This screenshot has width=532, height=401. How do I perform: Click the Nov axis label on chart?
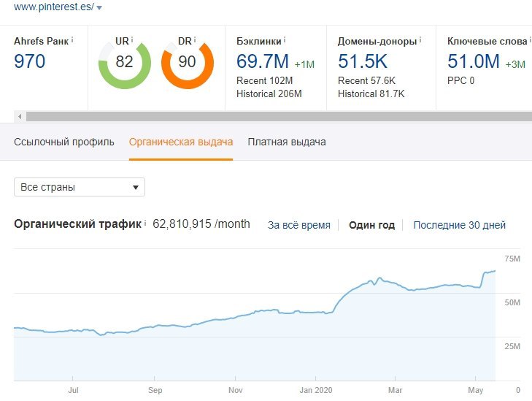235,391
